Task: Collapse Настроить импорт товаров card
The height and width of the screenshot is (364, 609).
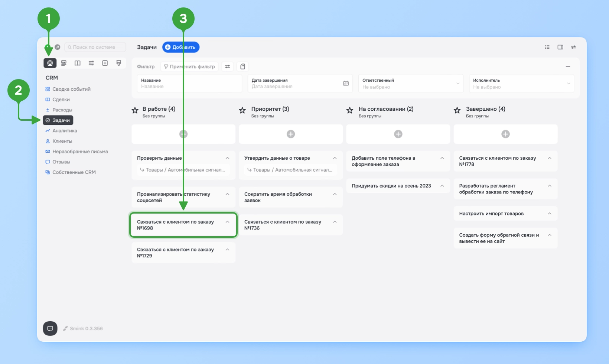Action: [x=549, y=214]
